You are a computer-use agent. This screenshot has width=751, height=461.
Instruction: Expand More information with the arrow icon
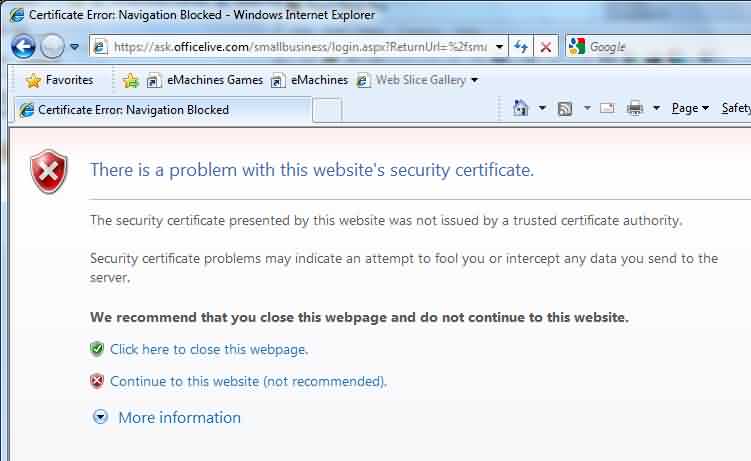tap(100, 417)
